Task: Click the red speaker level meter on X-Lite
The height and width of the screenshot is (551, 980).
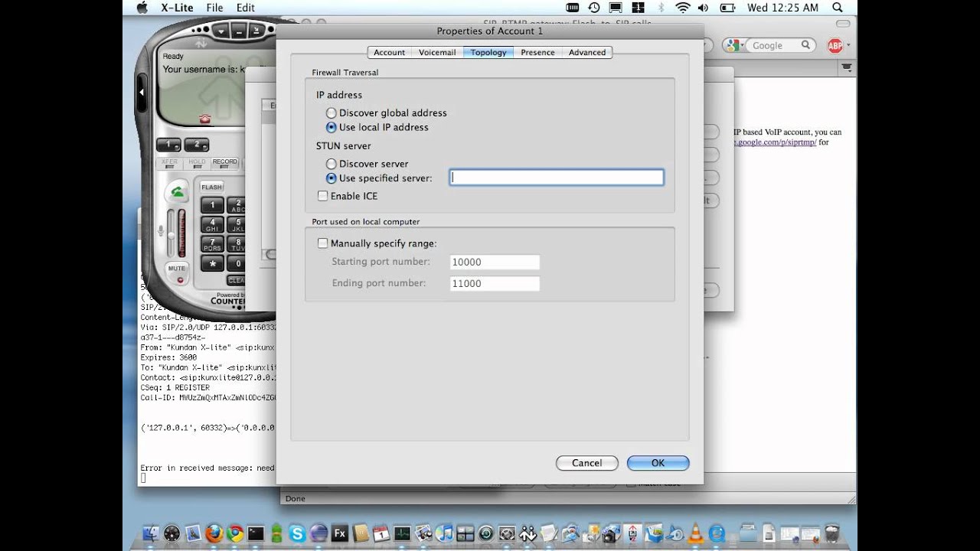Action: (x=182, y=233)
